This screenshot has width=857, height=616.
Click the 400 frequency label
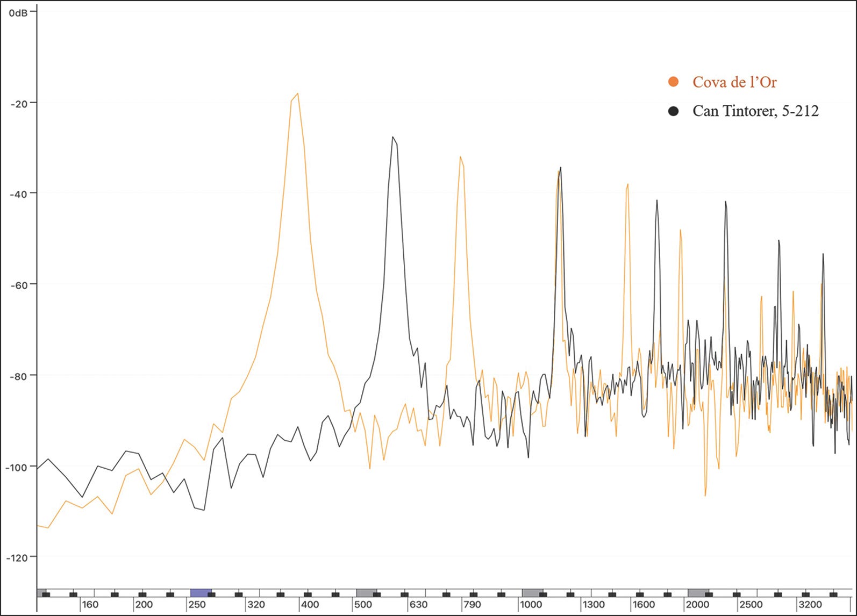[x=310, y=605]
